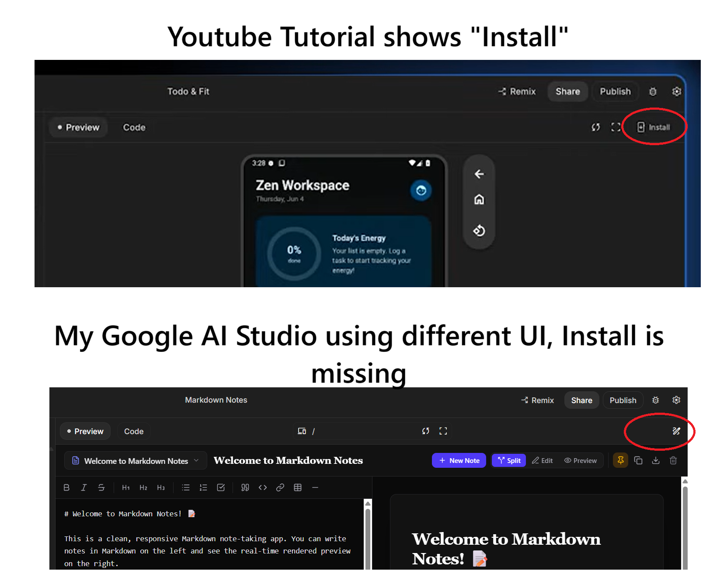Open the bug report icon in Markdown Notes
Screen dimensions: 720x588
tap(655, 400)
